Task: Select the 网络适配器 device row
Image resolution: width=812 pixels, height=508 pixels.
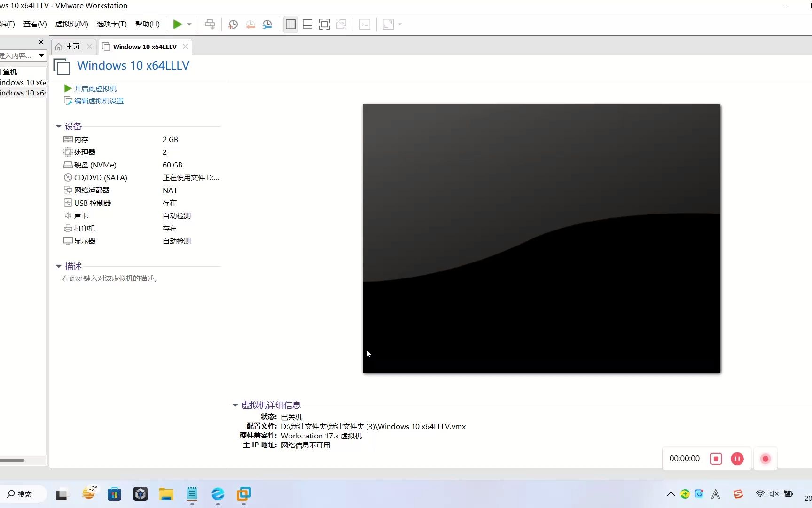Action: [x=141, y=190]
